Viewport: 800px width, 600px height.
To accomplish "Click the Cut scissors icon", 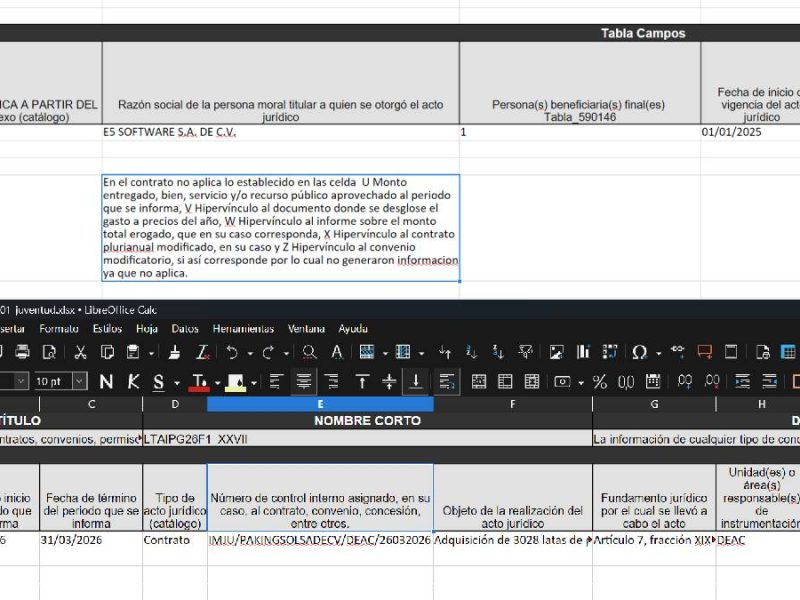I will pos(81,352).
